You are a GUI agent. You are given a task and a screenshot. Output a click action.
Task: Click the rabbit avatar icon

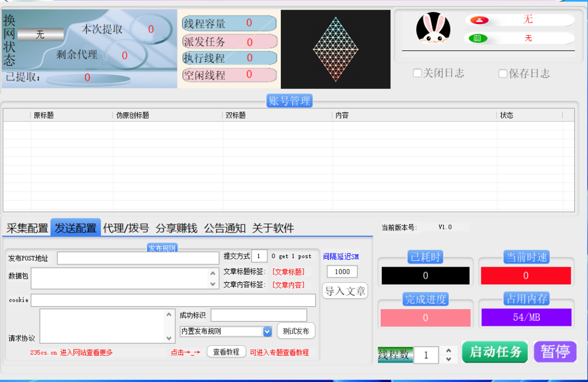tap(433, 29)
